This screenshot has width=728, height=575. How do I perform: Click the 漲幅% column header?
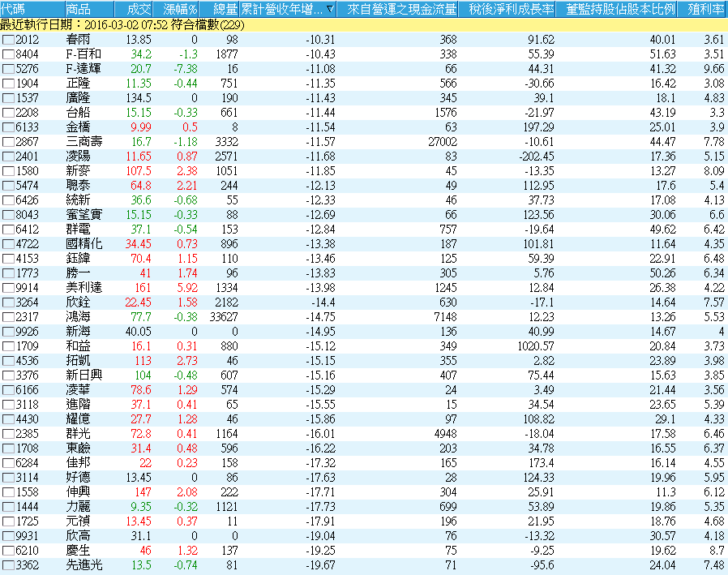180,10
